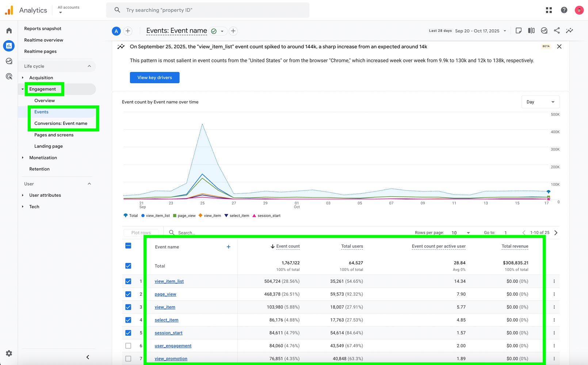Image resolution: width=588 pixels, height=365 pixels.
Task: Click the view_item legend color marker
Action: 200,215
